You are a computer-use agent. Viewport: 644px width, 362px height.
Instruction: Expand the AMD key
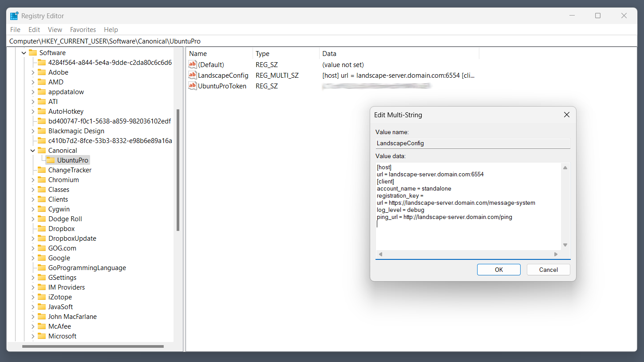33,82
